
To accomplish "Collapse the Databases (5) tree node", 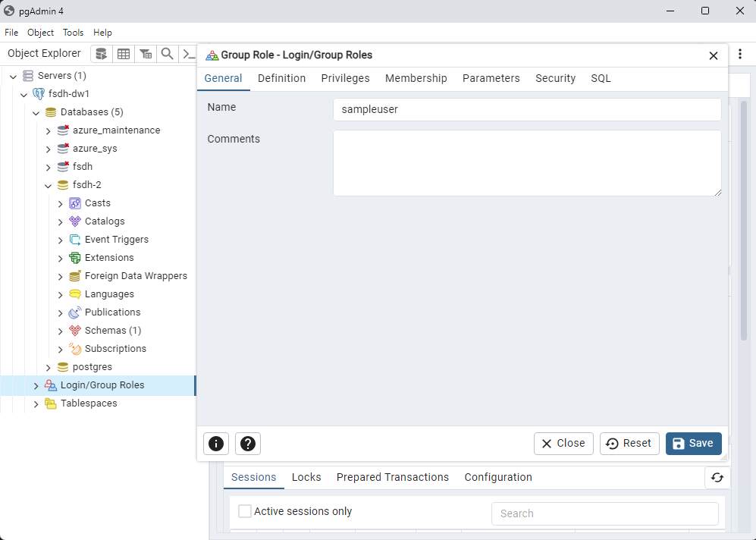I will pyautogui.click(x=36, y=112).
